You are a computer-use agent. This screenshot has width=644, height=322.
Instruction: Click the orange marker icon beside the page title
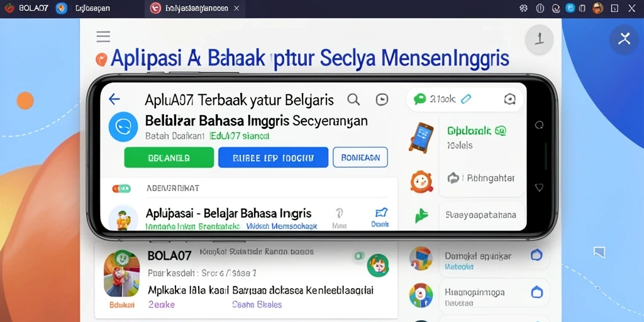(x=101, y=59)
